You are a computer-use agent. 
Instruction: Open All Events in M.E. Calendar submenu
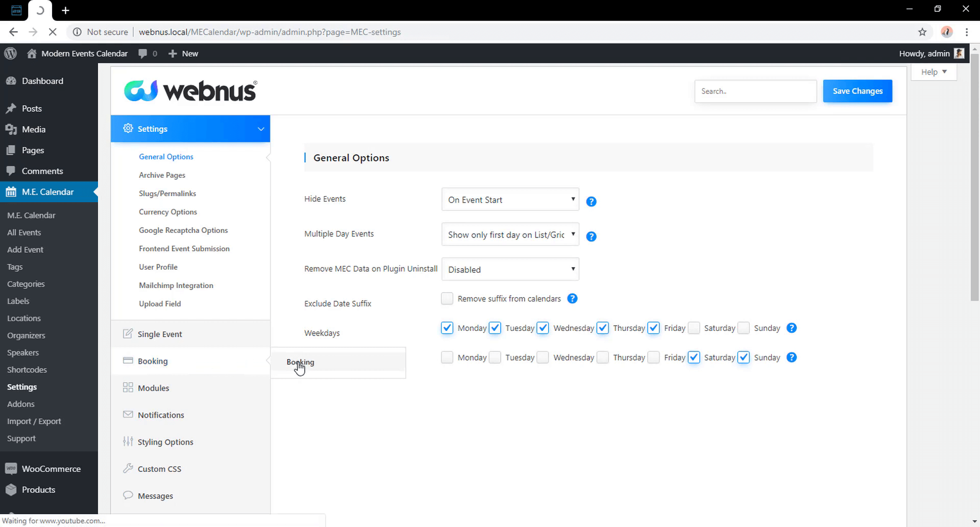24,232
